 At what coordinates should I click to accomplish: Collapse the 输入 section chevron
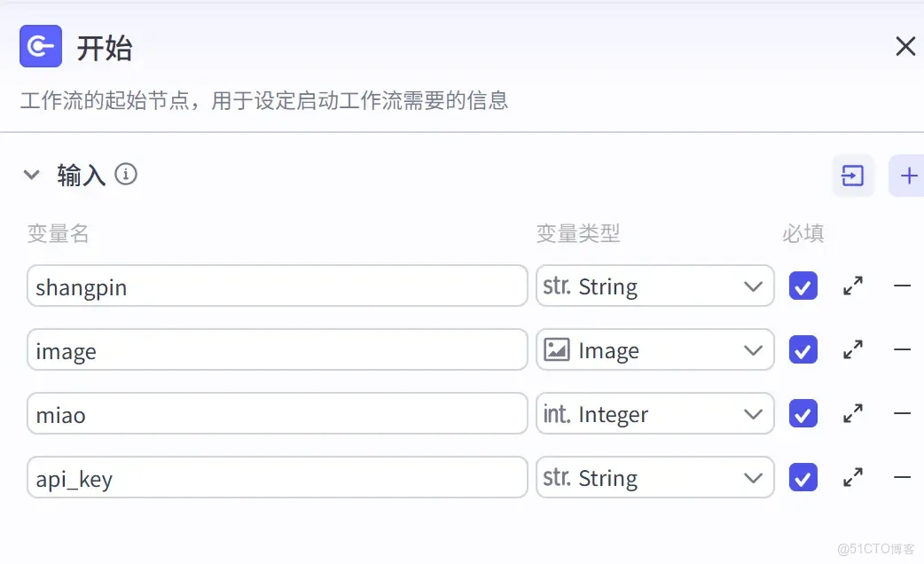click(32, 175)
